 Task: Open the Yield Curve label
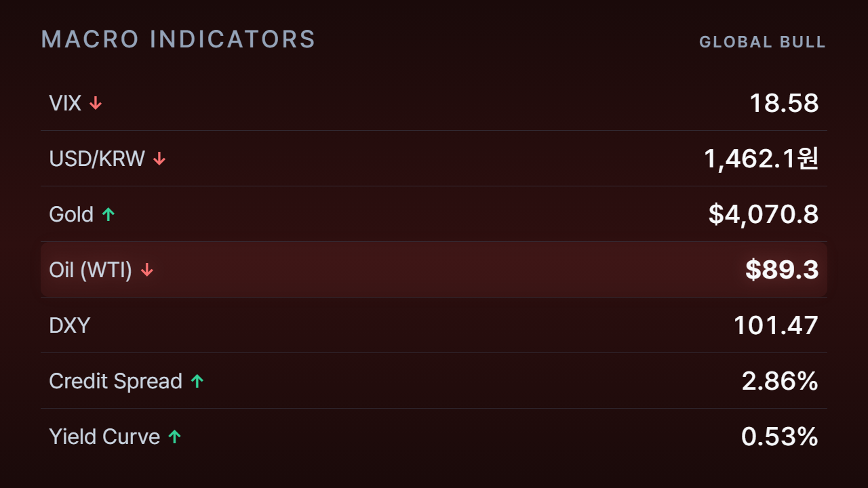104,436
